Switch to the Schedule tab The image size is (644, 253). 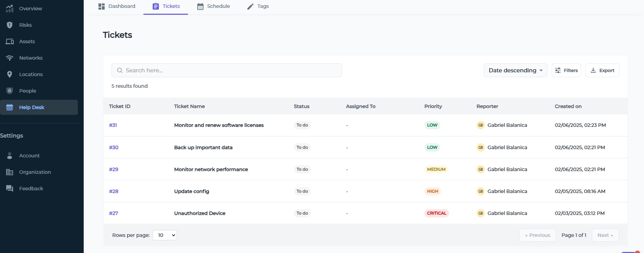click(213, 6)
